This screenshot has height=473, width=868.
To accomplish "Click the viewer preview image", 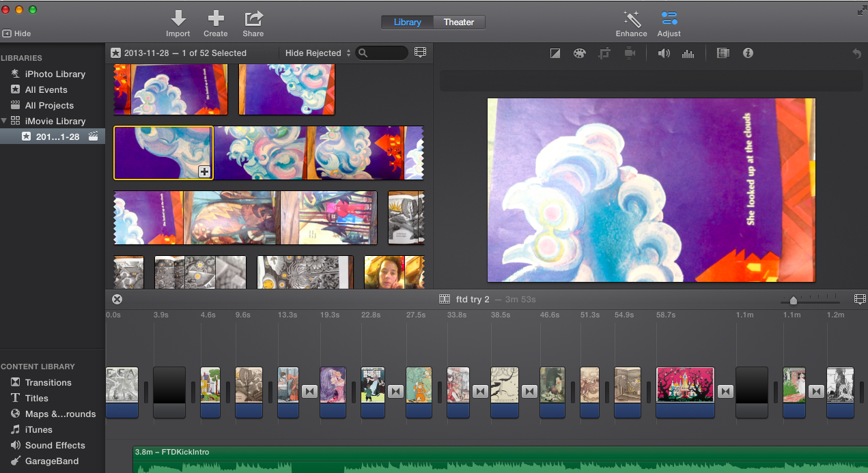I will (651, 190).
